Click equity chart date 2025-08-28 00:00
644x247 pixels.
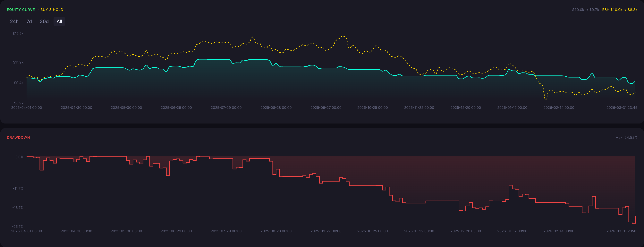click(x=276, y=108)
